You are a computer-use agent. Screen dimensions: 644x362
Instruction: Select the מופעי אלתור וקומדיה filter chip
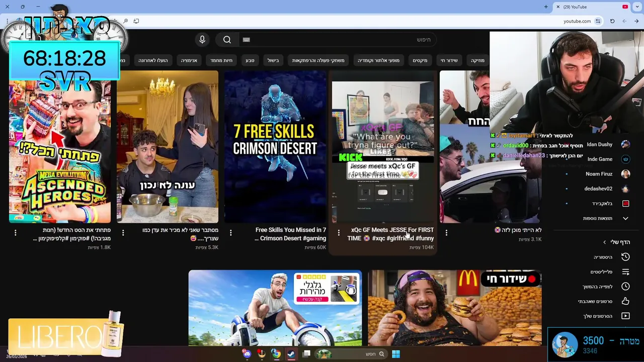pyautogui.click(x=378, y=60)
